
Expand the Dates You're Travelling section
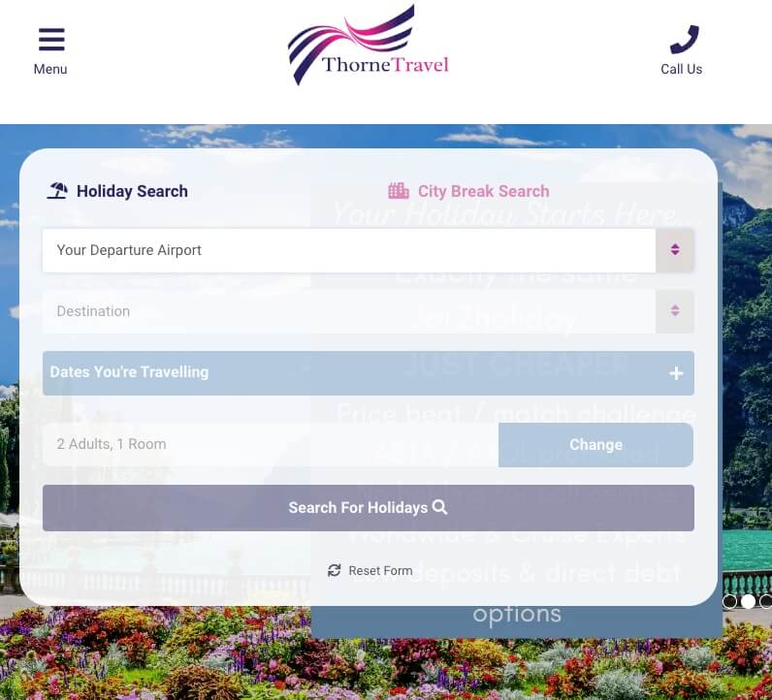coord(369,373)
